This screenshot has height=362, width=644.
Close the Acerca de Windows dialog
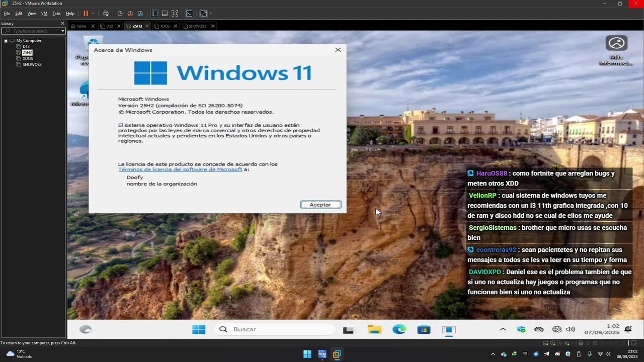(338, 50)
